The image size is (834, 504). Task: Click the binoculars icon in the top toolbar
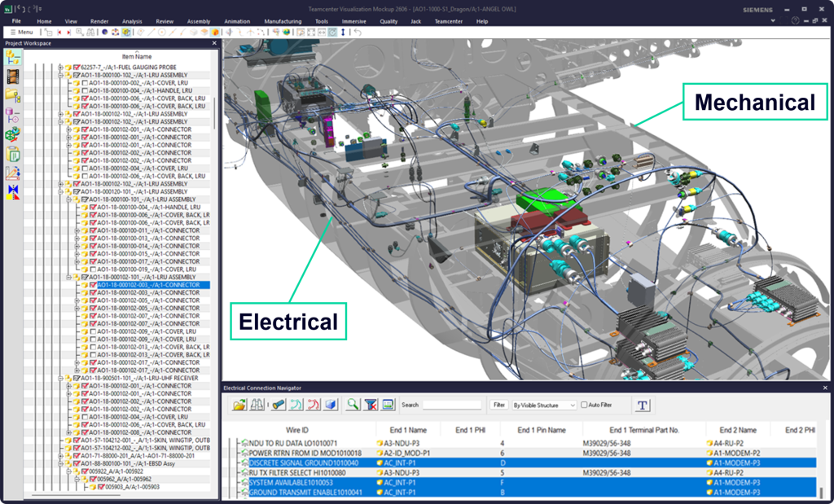(90, 32)
